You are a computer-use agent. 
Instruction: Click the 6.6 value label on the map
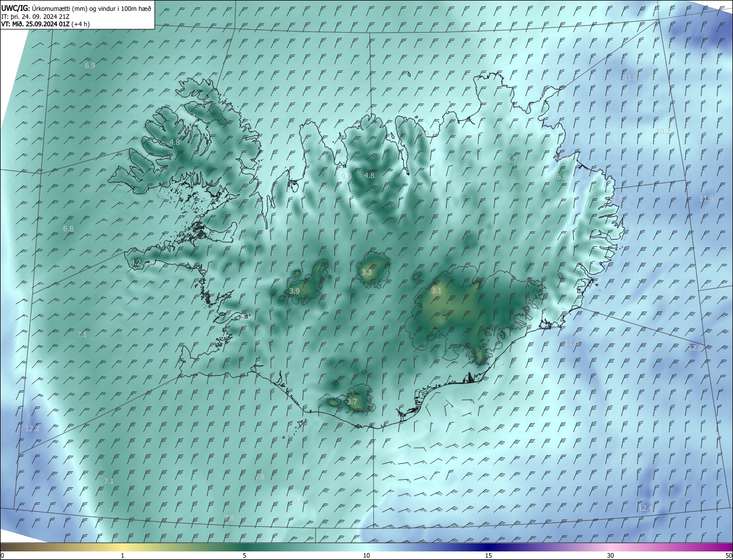pos(562,178)
